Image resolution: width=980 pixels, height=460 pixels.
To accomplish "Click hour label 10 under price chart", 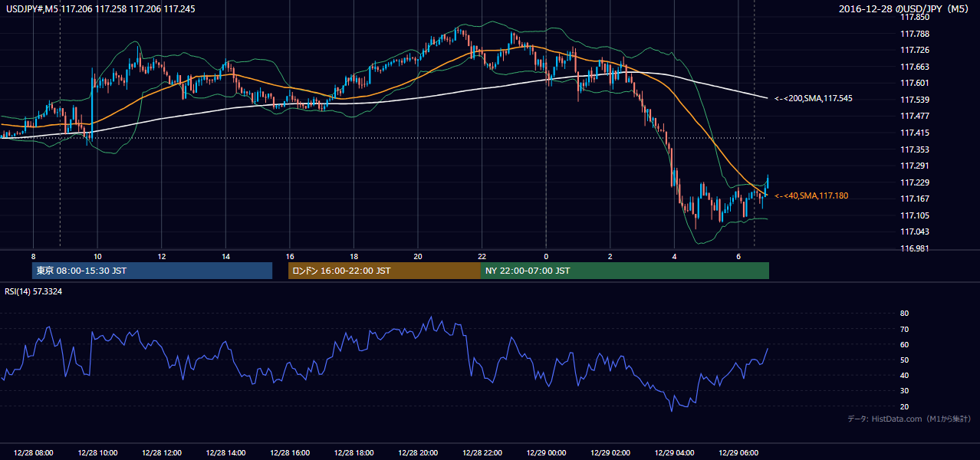I will [97, 256].
